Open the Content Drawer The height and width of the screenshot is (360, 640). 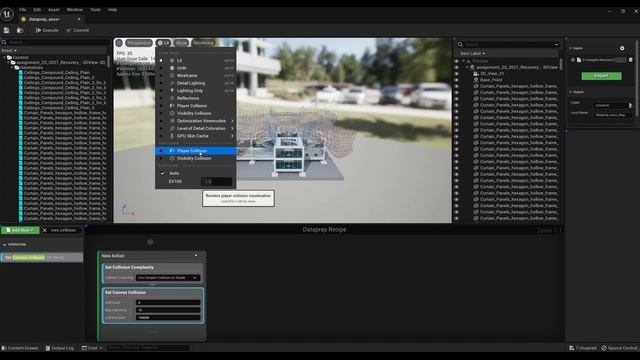pos(20,348)
